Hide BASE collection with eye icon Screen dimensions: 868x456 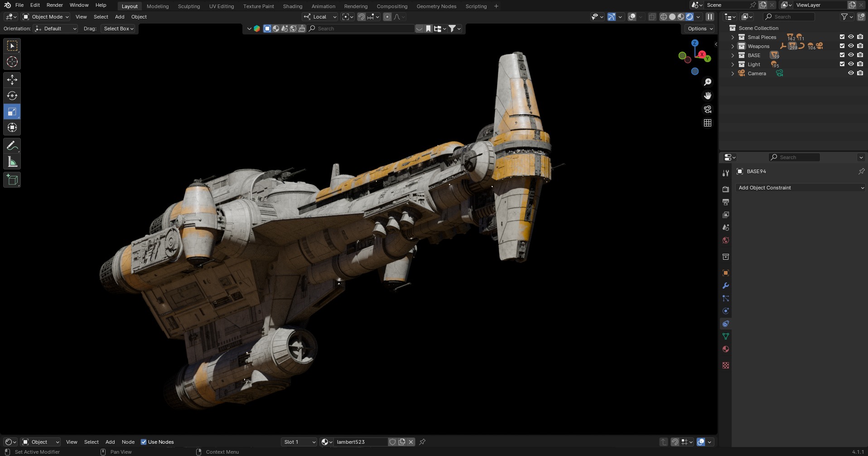[x=851, y=55]
